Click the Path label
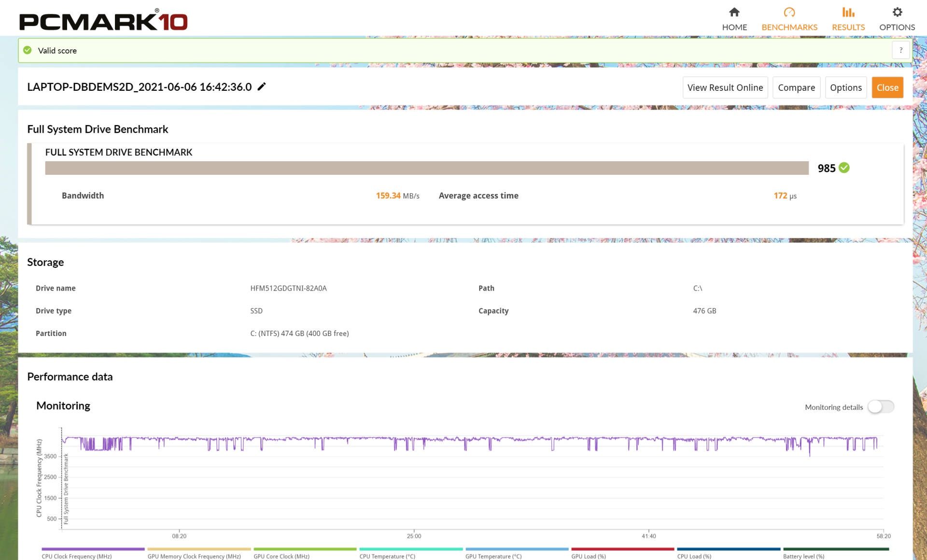The image size is (927, 560). 486,288
